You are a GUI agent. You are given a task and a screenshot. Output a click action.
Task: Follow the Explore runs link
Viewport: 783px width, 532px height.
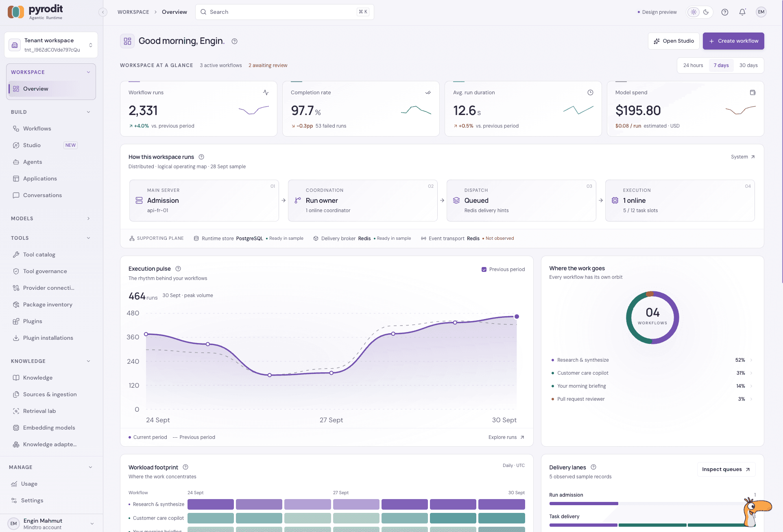tap(506, 437)
